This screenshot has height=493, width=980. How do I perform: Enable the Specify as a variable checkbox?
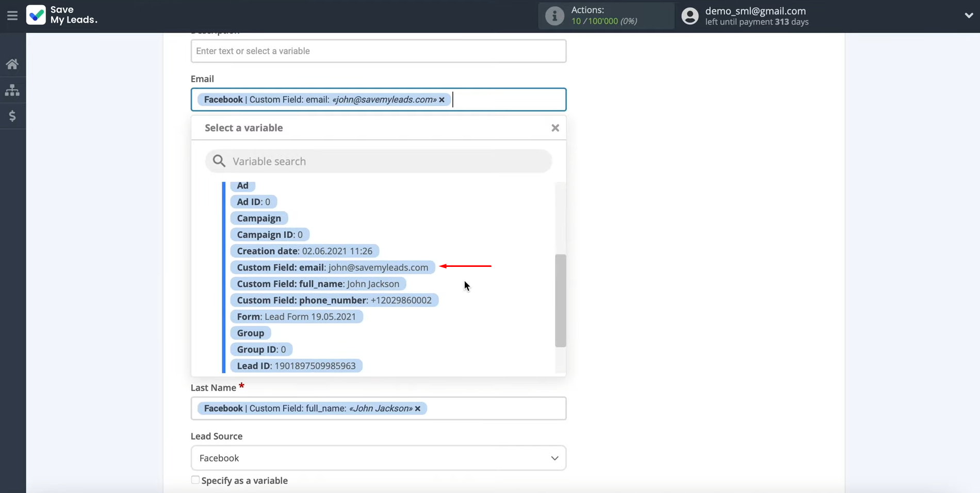pyautogui.click(x=195, y=480)
